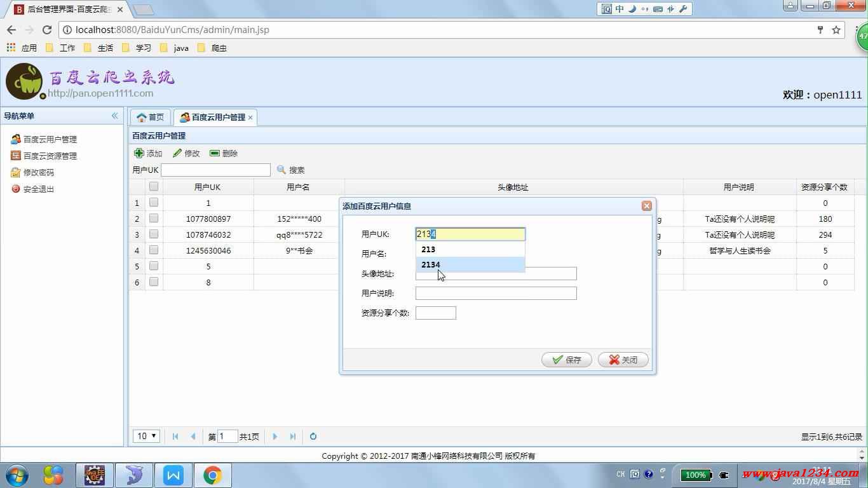The height and width of the screenshot is (488, 868).
Task: Open the Java EE IDE taskbar icon
Action: (95, 475)
